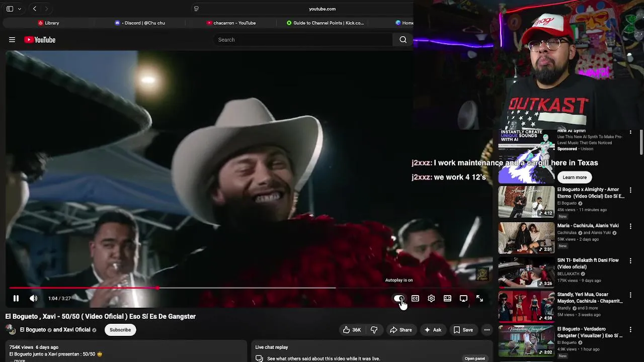The image size is (644, 362).
Task: Click the channel watermark in video corner
Action: tap(482, 274)
